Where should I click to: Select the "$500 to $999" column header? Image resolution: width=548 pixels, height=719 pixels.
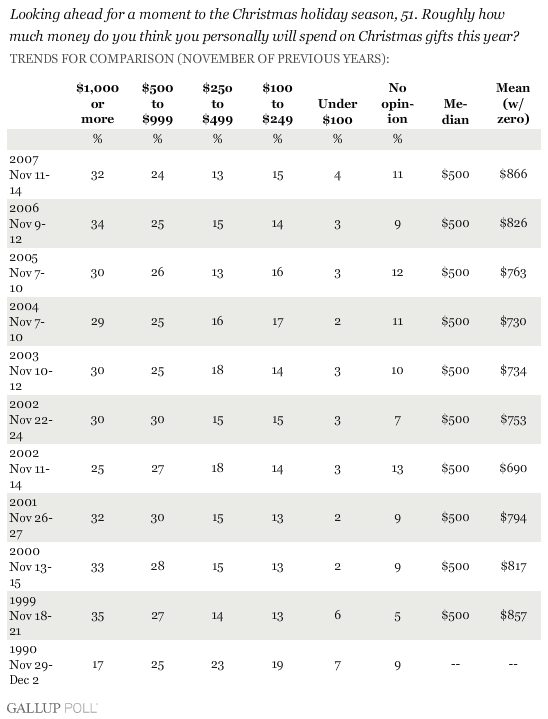(x=157, y=104)
